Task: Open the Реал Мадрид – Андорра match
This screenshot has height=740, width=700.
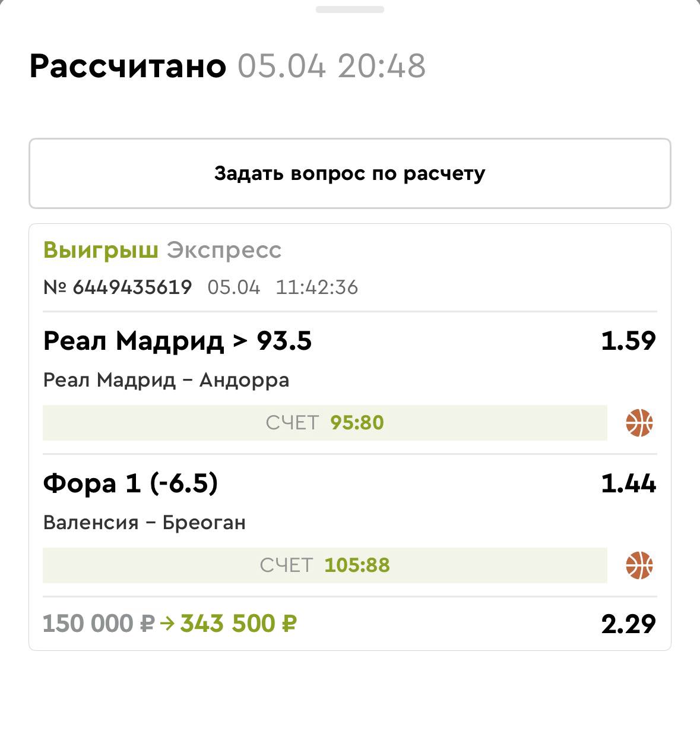Action: point(166,380)
